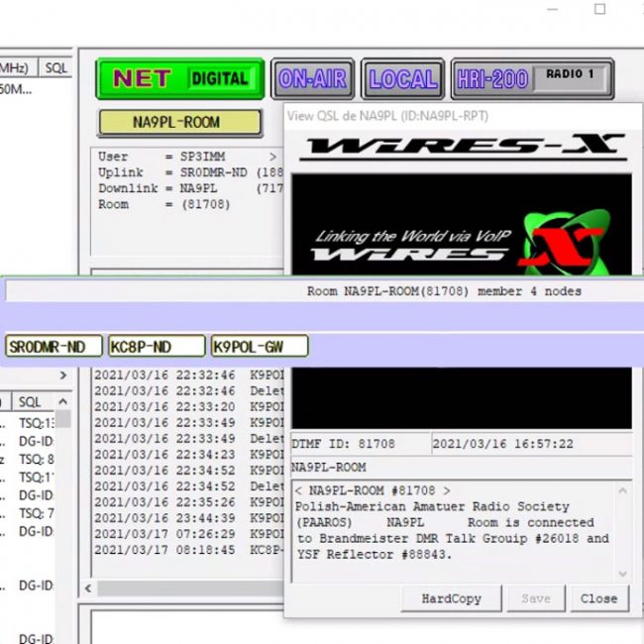Select the SR0DMR-ND node
Viewport: 644px width, 644px height.
[x=54, y=347]
